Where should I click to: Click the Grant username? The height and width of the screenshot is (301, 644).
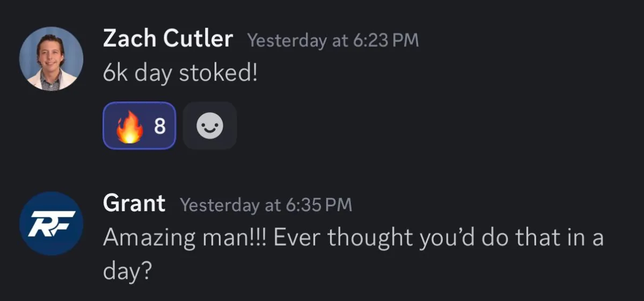pyautogui.click(x=134, y=204)
